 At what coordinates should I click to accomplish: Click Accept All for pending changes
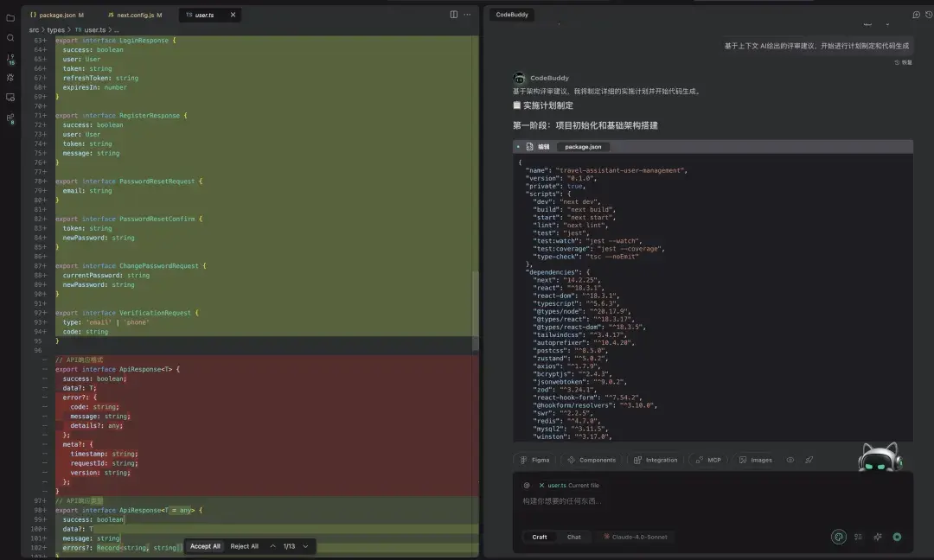204,546
